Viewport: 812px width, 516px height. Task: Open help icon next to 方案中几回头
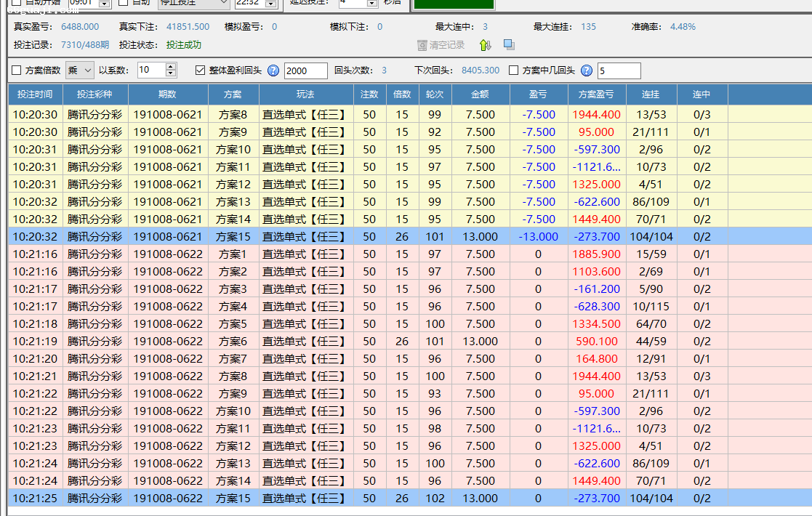pyautogui.click(x=586, y=70)
